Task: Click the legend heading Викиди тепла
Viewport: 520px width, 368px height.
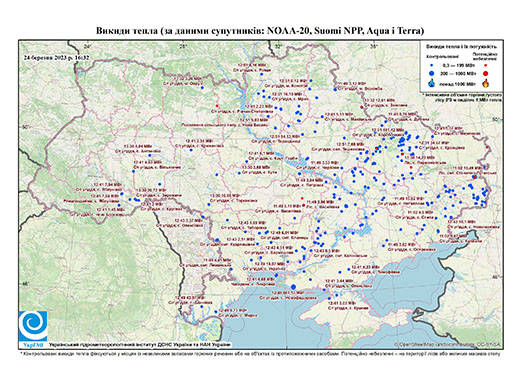Action: click(x=461, y=47)
